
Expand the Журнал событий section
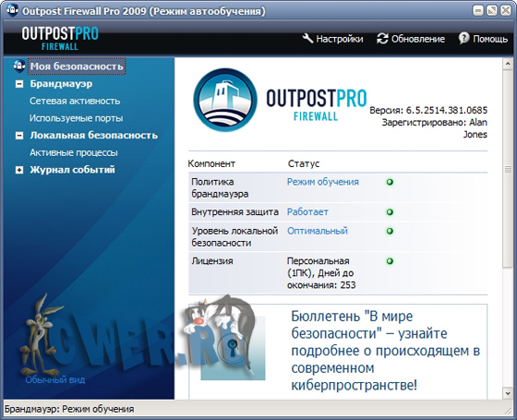coord(19,170)
